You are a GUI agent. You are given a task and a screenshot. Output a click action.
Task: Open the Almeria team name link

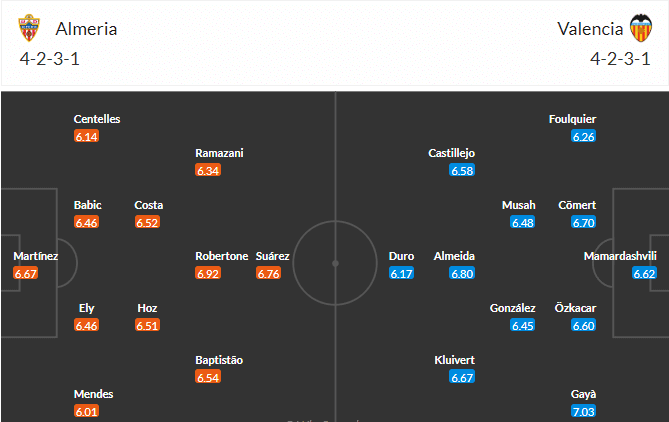point(87,29)
